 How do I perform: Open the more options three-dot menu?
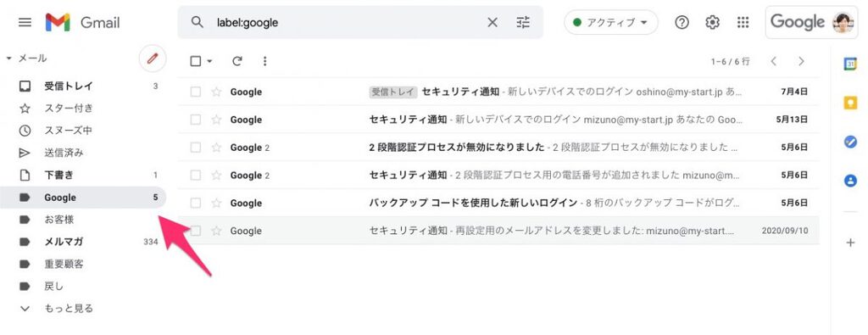(265, 61)
